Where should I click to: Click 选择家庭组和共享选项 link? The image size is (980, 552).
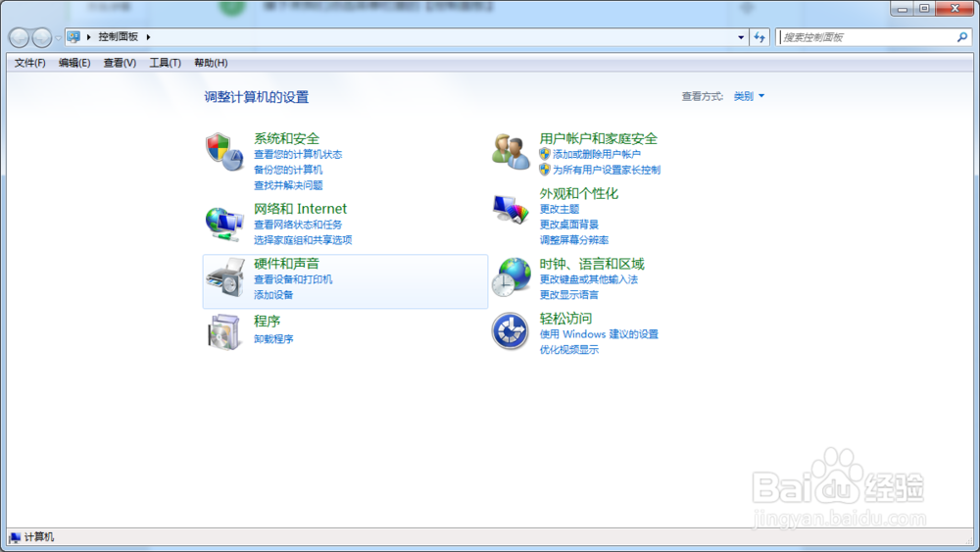303,240
